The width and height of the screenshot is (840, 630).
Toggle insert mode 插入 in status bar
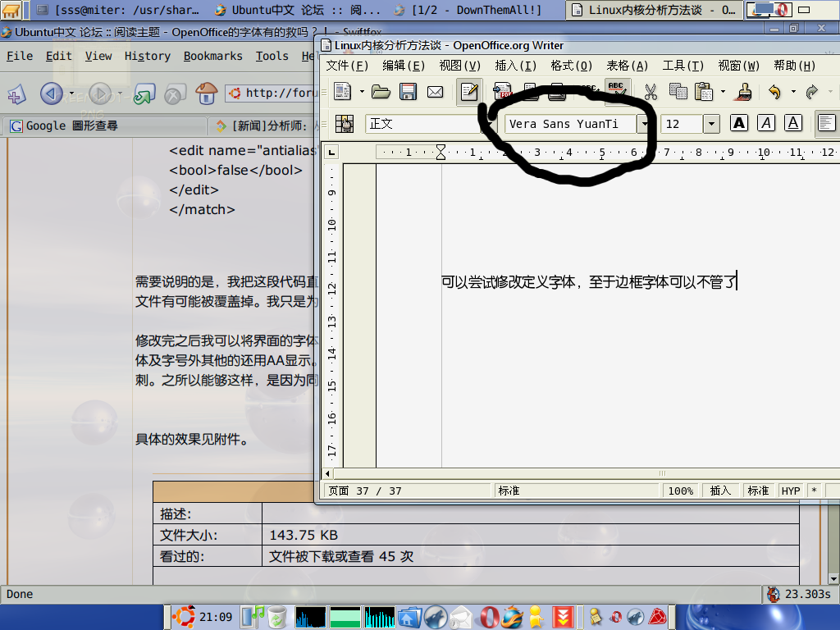[720, 491]
